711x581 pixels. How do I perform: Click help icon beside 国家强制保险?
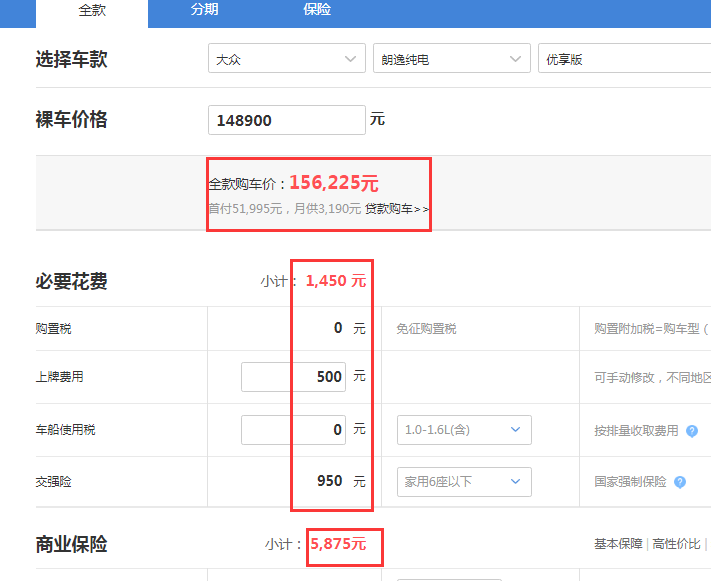680,482
